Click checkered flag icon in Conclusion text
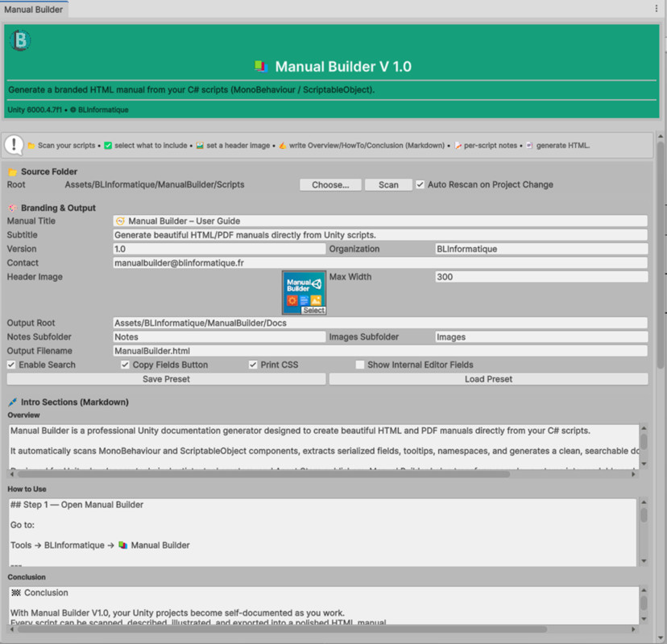667x644 pixels. coord(16,592)
